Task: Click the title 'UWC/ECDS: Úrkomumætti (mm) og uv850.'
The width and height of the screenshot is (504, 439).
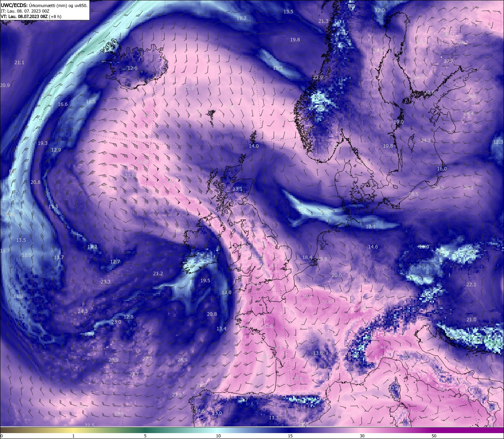Action: 44,5
